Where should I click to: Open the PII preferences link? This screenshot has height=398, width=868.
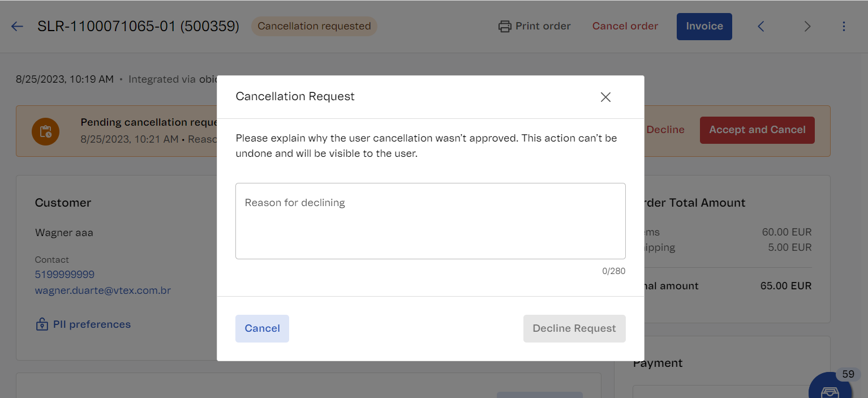(x=92, y=324)
